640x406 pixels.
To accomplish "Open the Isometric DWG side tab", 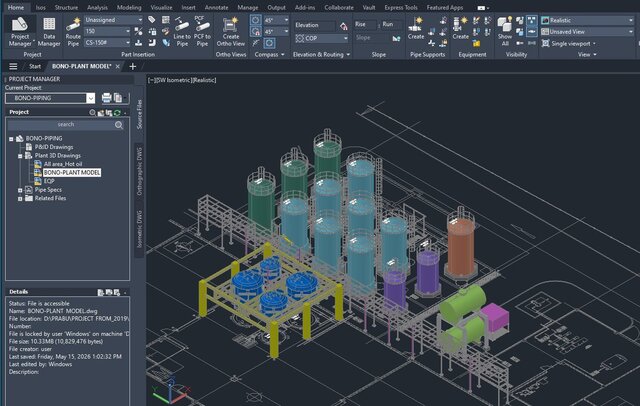I will click(139, 229).
